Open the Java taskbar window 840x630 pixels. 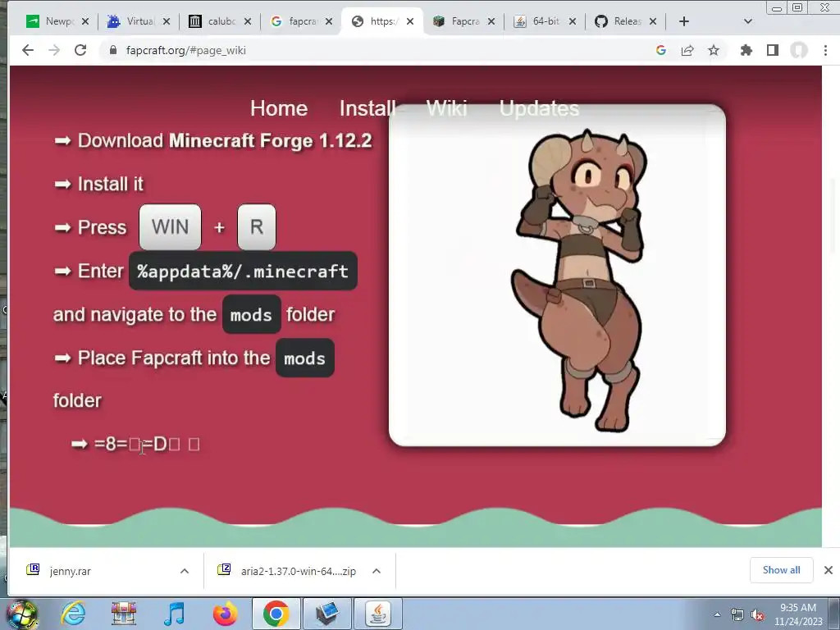click(378, 614)
